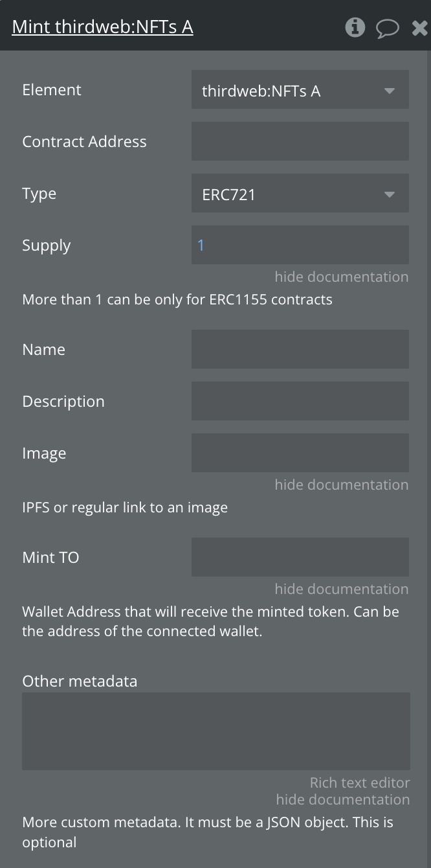Click the Contract Address input field
The image size is (431, 868).
(x=300, y=141)
